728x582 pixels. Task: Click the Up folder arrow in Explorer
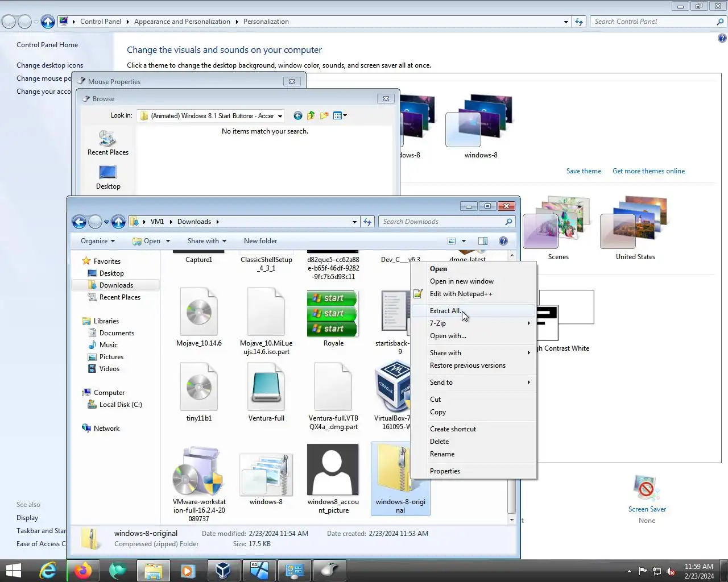(118, 222)
